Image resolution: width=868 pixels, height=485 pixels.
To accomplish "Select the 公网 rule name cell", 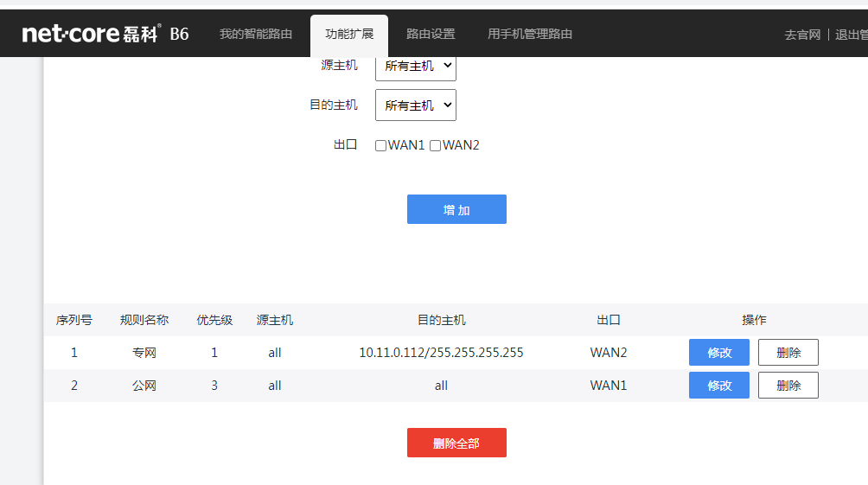I will (x=144, y=386).
